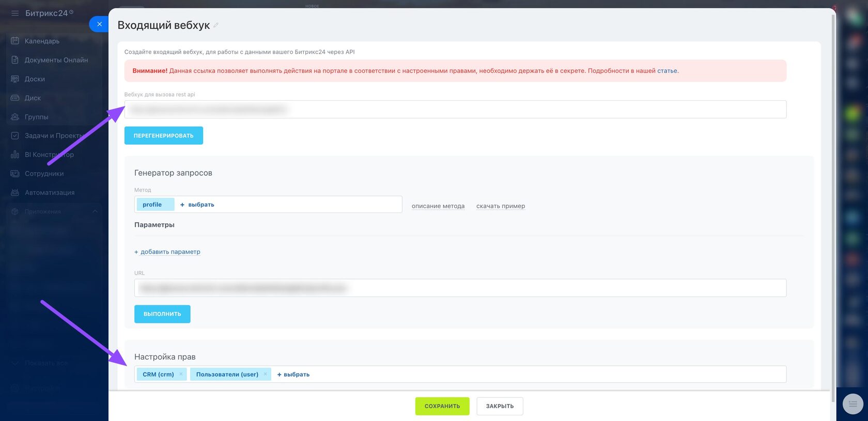This screenshot has height=421, width=868.
Task: Remove the Пользователи (user) permission tag
Action: (265, 375)
